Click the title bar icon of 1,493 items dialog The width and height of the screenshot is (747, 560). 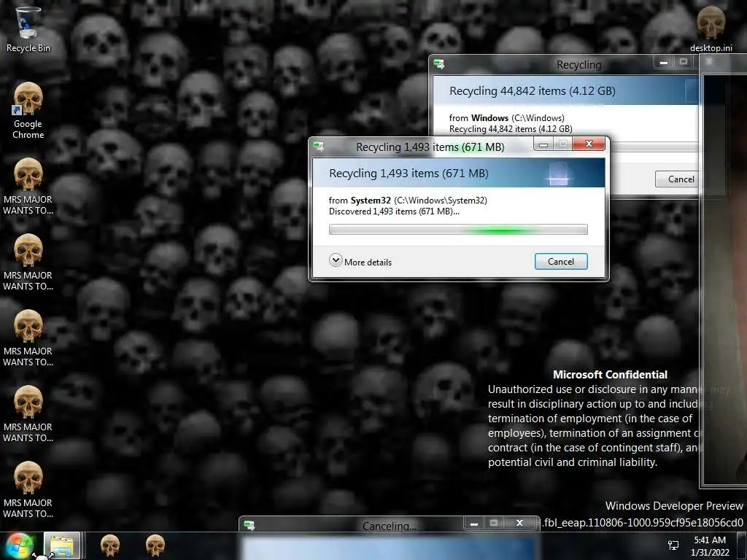click(x=319, y=147)
